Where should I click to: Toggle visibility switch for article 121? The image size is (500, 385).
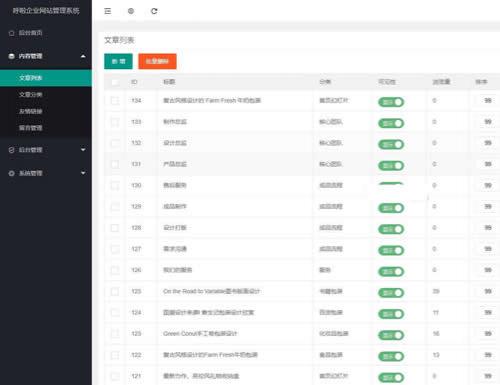tap(391, 377)
